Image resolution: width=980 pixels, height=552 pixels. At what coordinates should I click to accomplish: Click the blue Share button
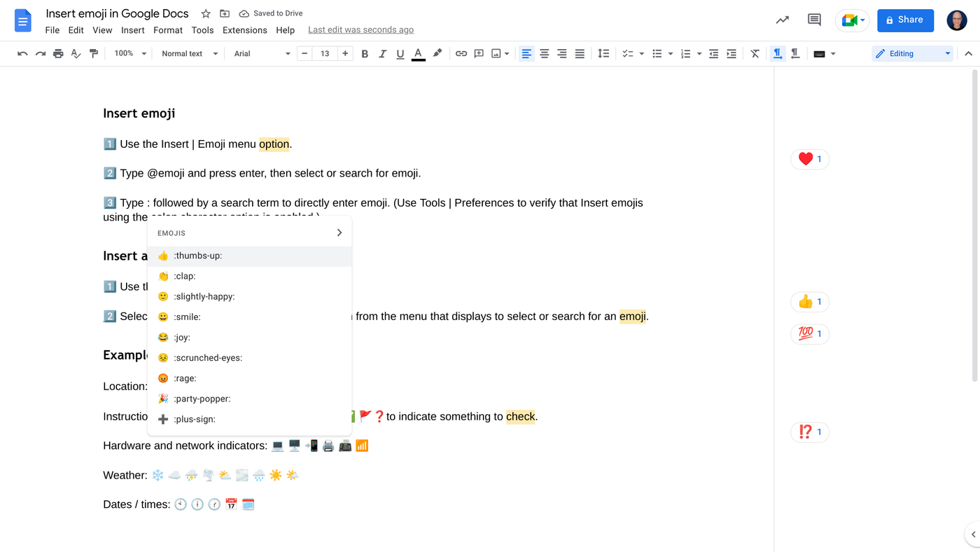[905, 20]
